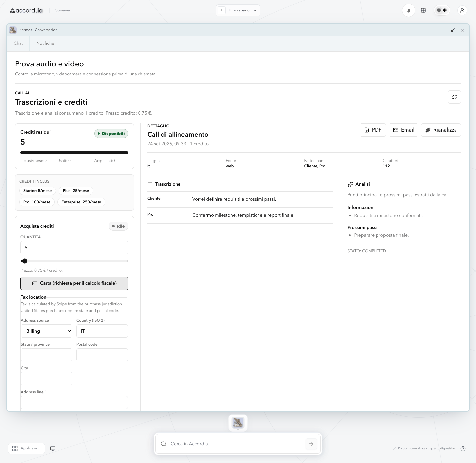Send call details by Email
Image resolution: width=476 pixels, height=463 pixels.
point(404,130)
